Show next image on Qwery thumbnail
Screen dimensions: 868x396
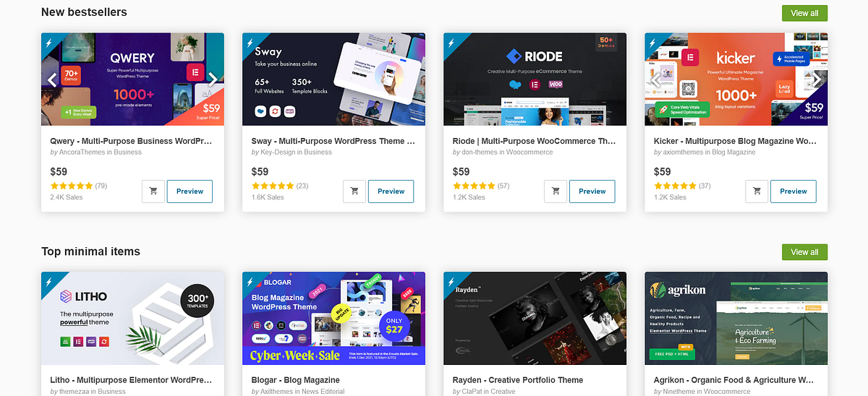click(x=213, y=79)
